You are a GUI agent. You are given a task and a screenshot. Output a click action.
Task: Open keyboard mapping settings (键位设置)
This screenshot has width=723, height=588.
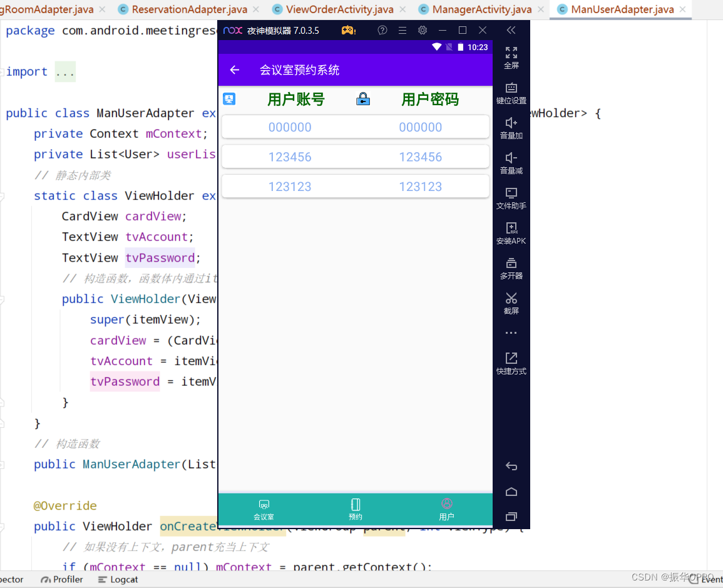511,93
